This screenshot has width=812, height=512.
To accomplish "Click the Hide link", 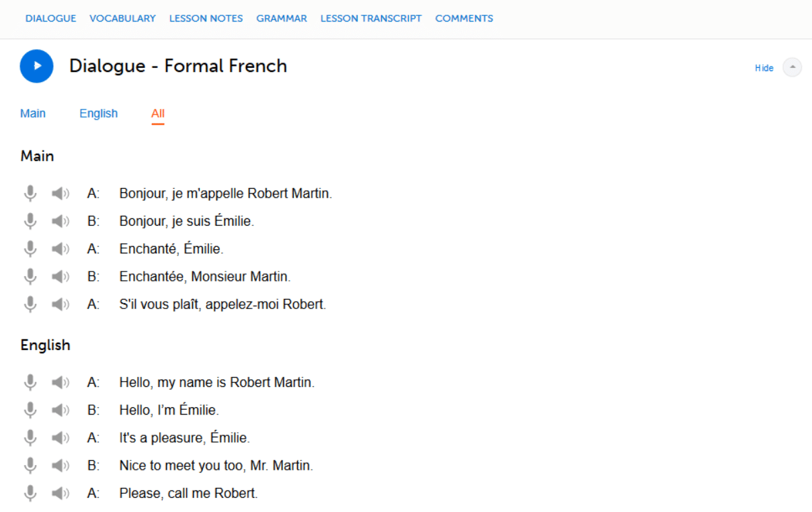I will [x=764, y=68].
